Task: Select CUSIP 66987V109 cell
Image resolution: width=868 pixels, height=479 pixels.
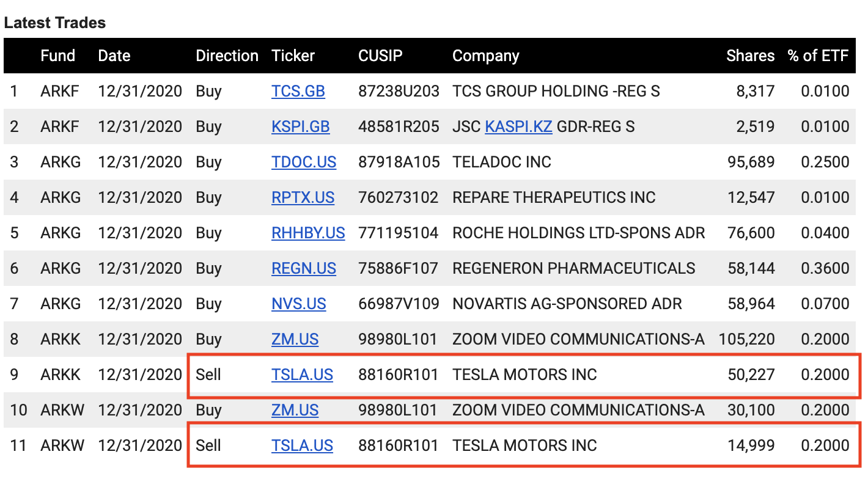Action: [399, 304]
